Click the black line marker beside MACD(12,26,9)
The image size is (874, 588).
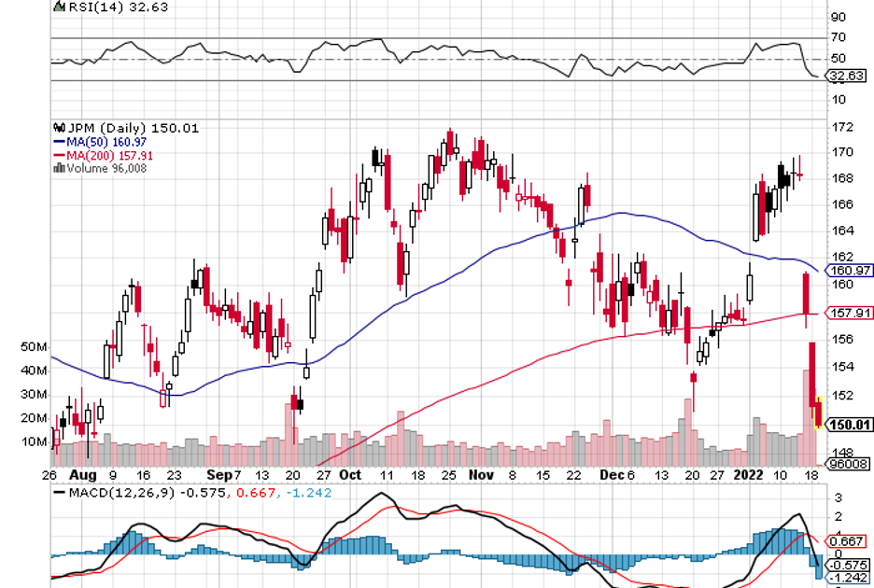coord(60,492)
